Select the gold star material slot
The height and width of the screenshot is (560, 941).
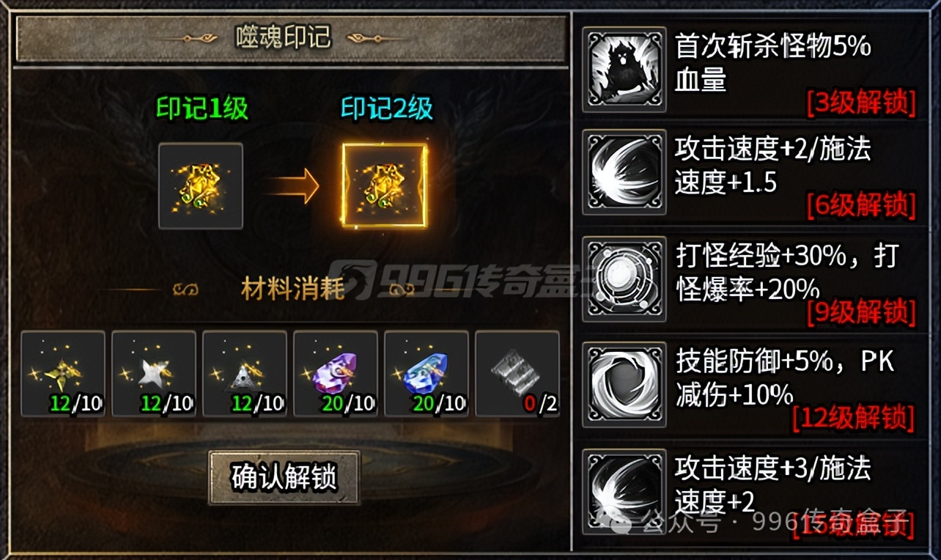tap(63, 374)
